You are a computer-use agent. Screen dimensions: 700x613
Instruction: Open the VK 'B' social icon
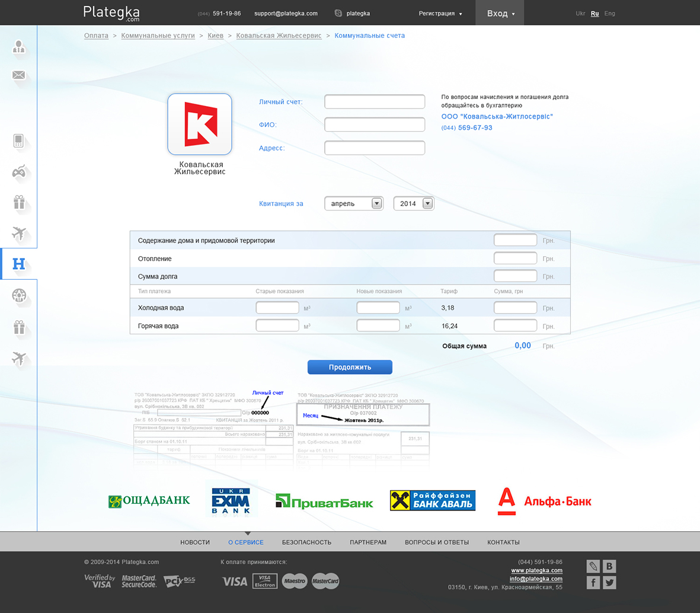click(x=609, y=566)
